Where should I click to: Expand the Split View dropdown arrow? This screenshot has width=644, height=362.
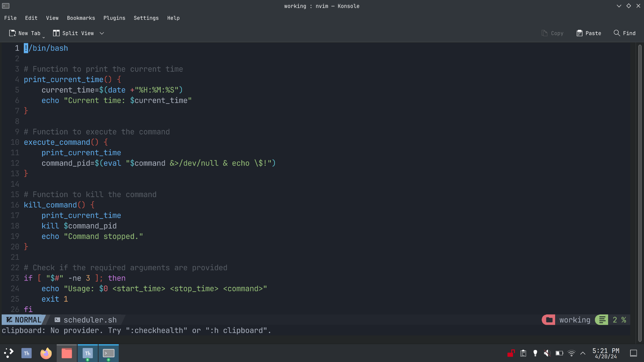click(x=102, y=33)
